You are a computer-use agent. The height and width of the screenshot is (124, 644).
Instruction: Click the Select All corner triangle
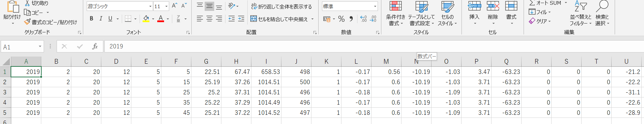6,62
